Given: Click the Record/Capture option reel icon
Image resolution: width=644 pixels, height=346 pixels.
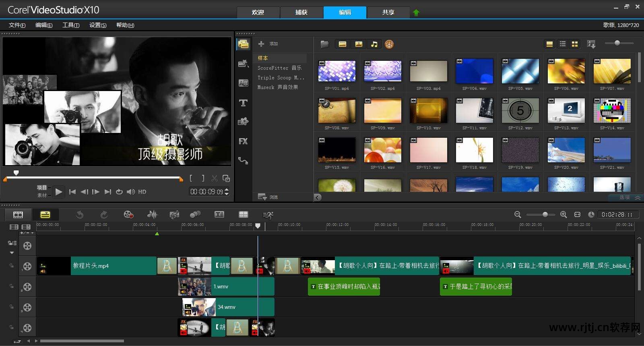Looking at the screenshot, I should coord(128,215).
